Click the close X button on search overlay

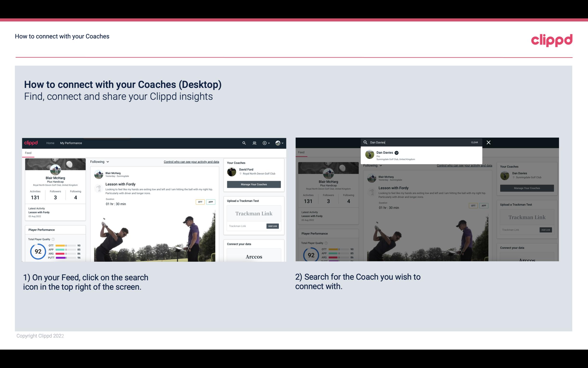click(x=489, y=142)
